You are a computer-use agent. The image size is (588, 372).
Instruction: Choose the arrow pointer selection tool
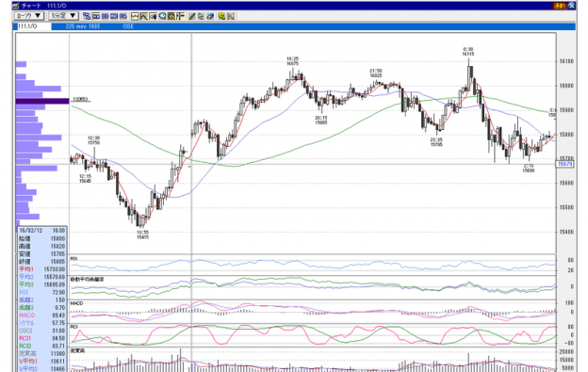(x=201, y=16)
